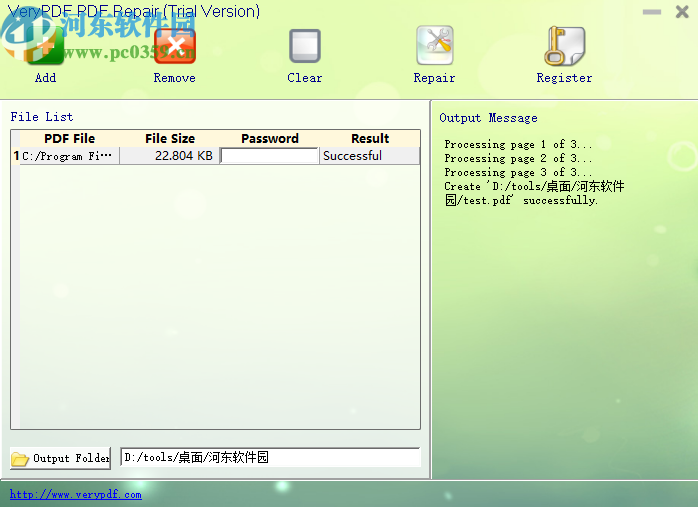The image size is (698, 507).
Task: Start repair with the Repair tools icon
Action: point(434,45)
